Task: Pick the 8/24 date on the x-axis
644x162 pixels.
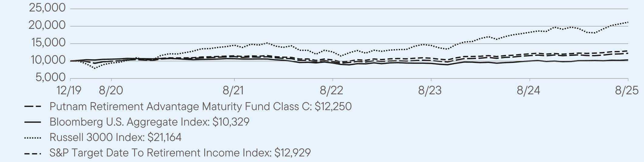Action: point(529,91)
